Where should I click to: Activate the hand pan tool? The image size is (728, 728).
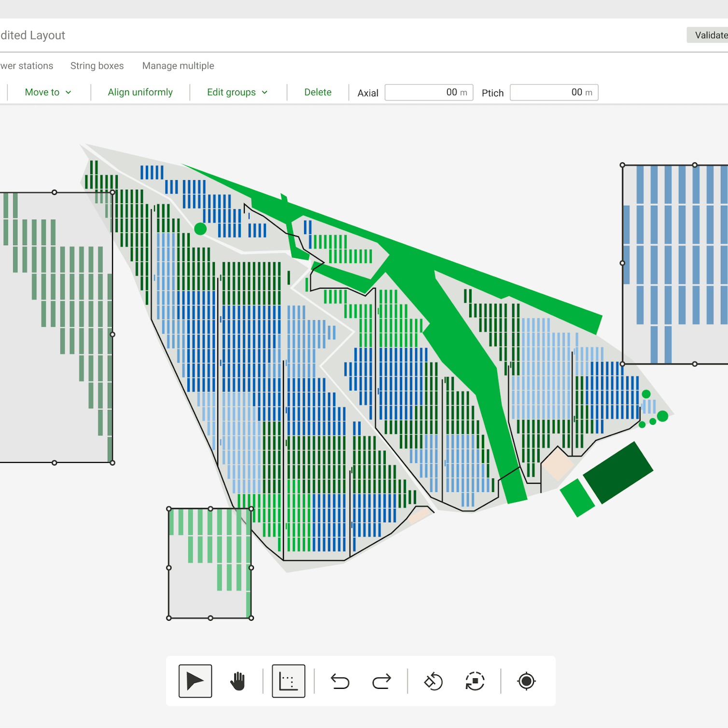(x=238, y=681)
